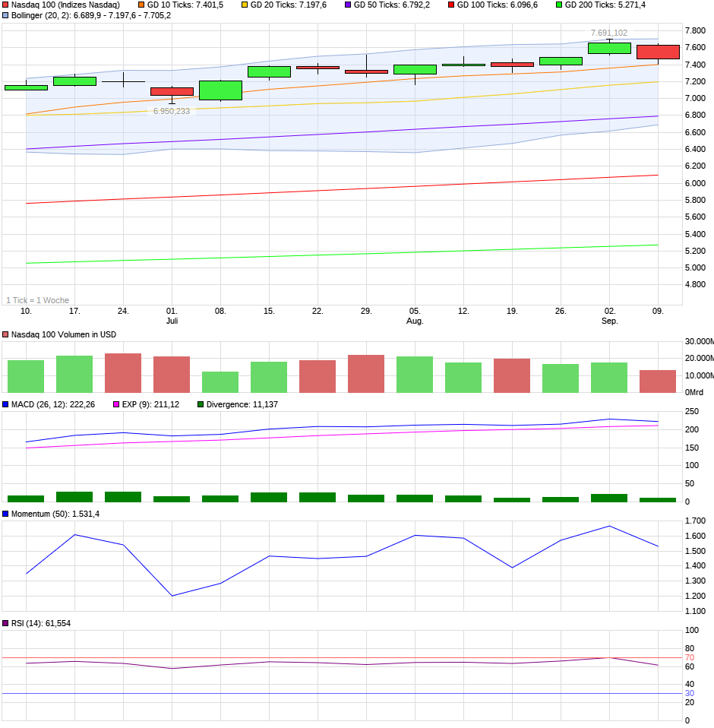Click the purple RSI (14) legend swatch

(x=5, y=623)
